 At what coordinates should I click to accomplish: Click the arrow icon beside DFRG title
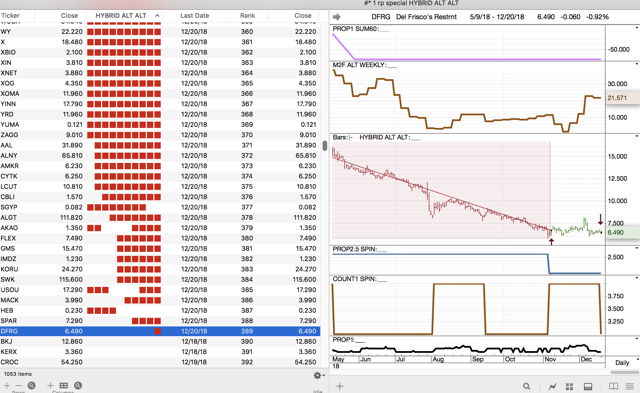[337, 17]
